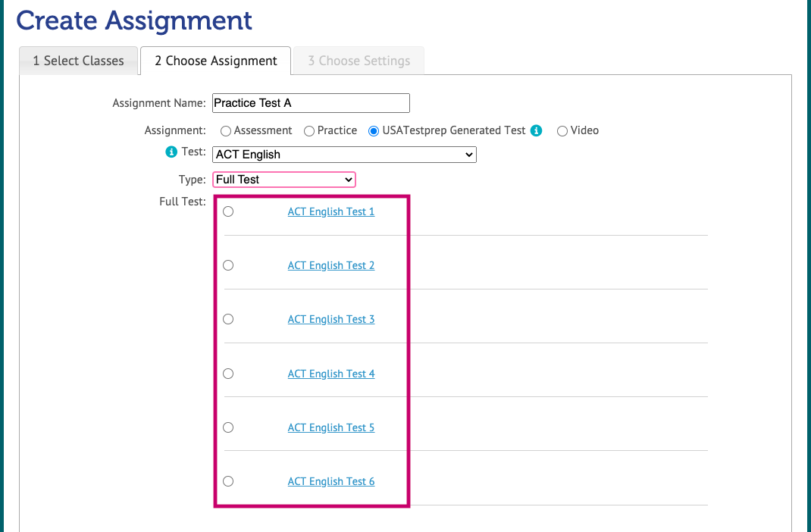Screen dimensions: 811x532
Task: Choose the radio button for ACT English Test 4
Action: (228, 374)
